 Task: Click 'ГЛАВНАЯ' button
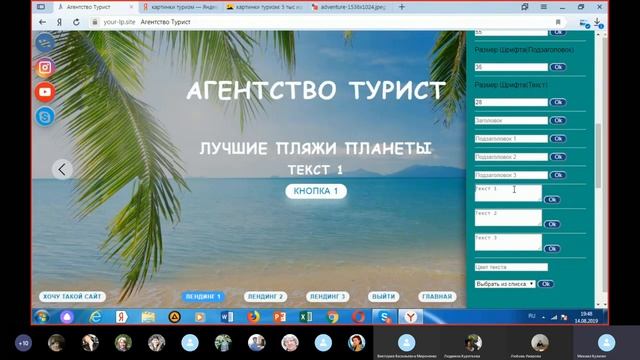[x=437, y=297]
